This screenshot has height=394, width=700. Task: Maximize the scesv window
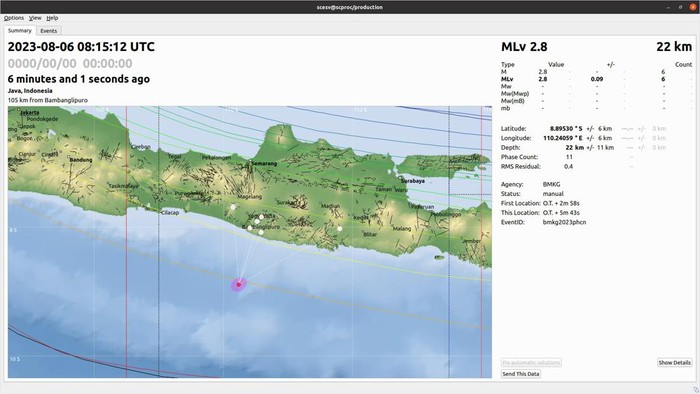point(680,7)
